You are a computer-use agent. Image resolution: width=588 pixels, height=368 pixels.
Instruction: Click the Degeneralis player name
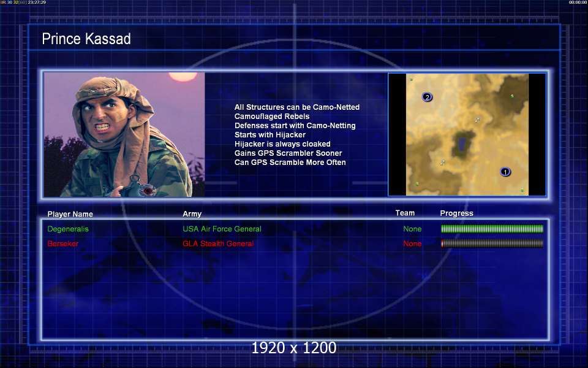pos(68,229)
